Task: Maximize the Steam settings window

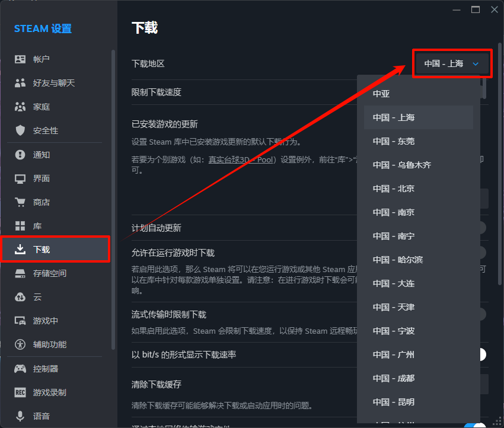Action: point(476,9)
